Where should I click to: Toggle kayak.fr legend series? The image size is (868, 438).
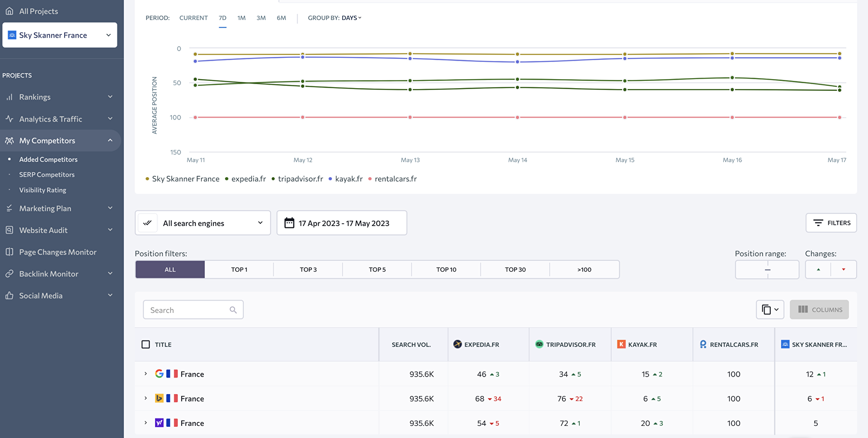(x=345, y=179)
